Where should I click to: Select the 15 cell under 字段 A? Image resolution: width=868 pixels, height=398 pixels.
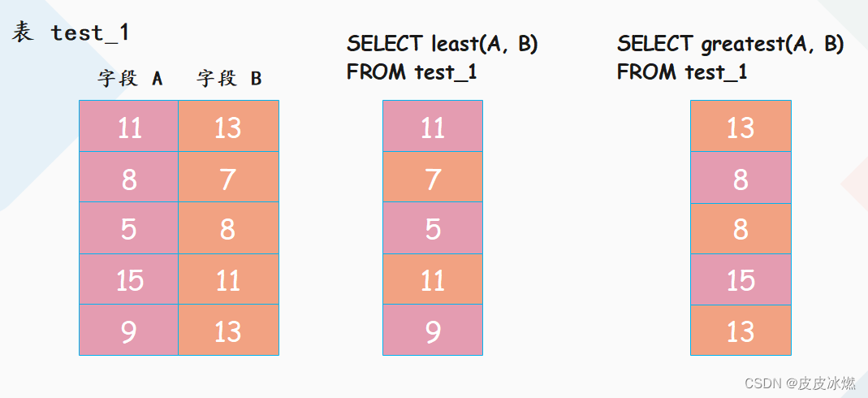click(129, 279)
